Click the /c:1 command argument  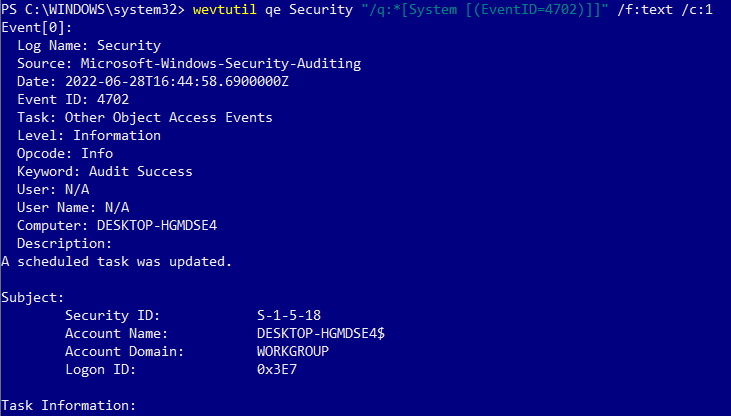point(697,10)
